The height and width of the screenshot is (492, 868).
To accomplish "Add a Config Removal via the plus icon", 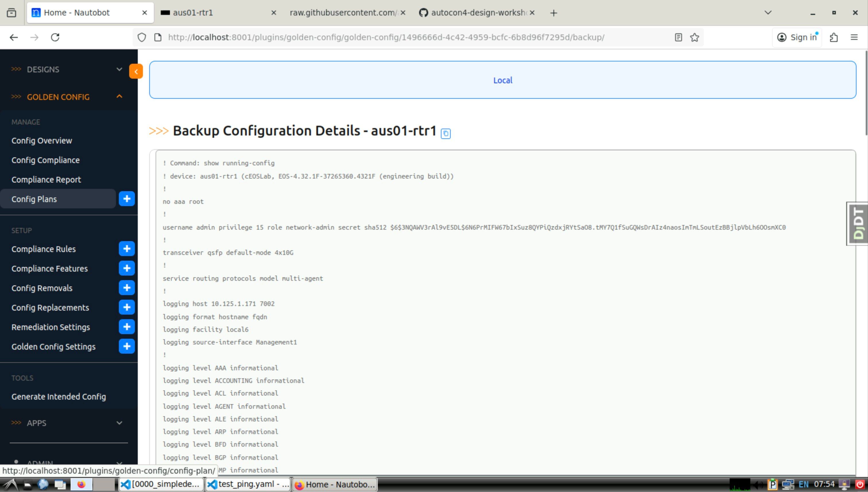I will pyautogui.click(x=127, y=288).
